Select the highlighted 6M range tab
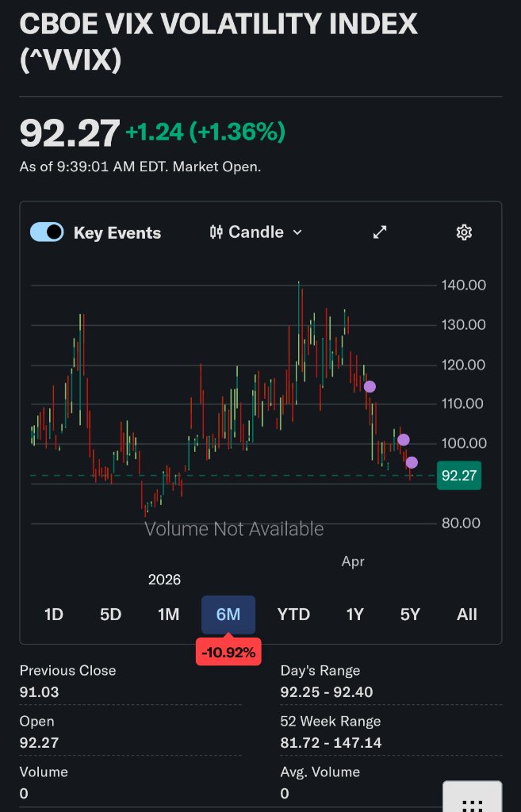This screenshot has height=812, width=521. (228, 615)
